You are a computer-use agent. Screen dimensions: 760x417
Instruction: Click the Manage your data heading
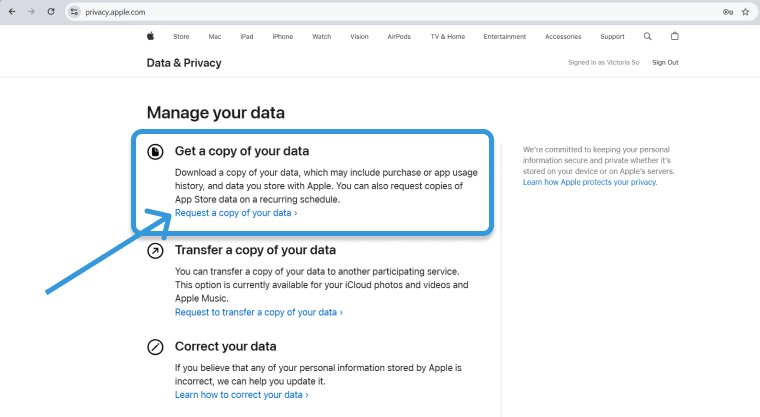pyautogui.click(x=216, y=112)
